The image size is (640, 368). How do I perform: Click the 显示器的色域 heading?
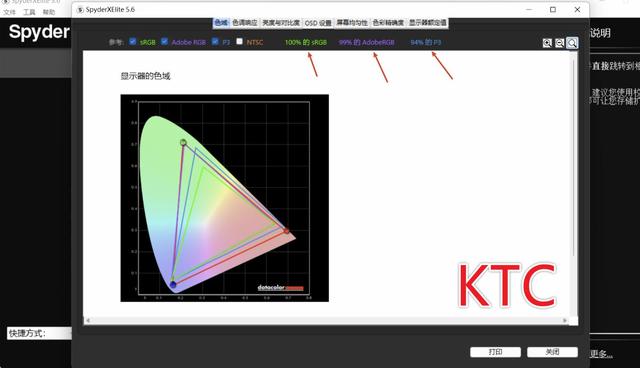pyautogui.click(x=145, y=76)
